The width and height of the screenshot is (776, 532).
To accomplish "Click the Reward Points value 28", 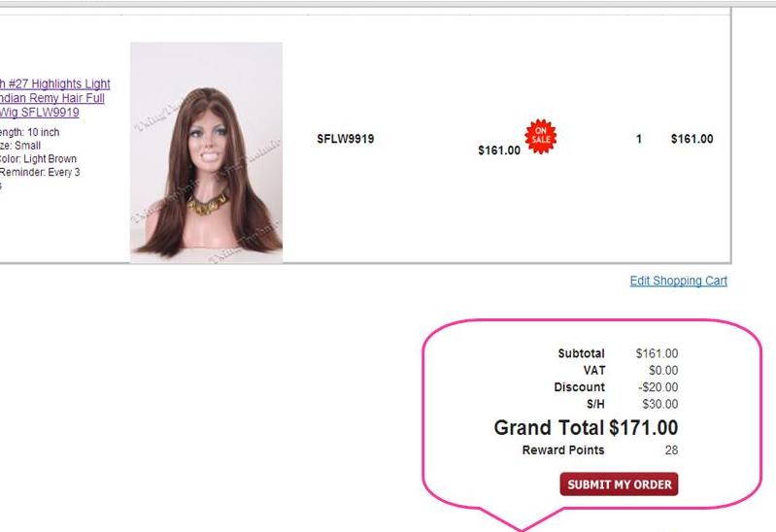I will 671,449.
